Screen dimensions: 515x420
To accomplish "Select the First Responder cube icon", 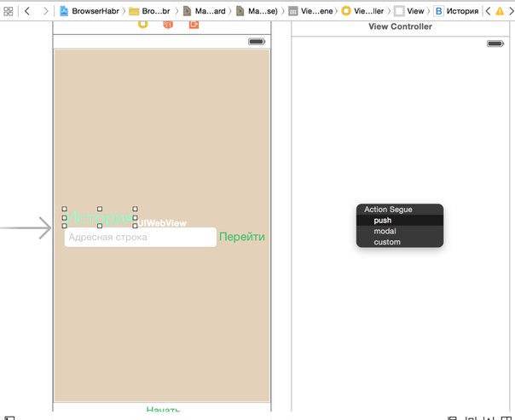I will 168,24.
